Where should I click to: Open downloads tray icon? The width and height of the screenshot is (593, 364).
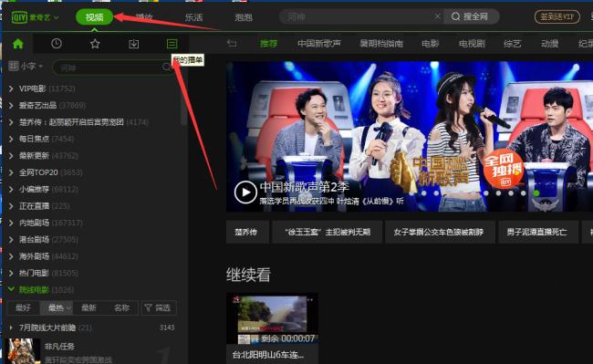pyautogui.click(x=133, y=44)
